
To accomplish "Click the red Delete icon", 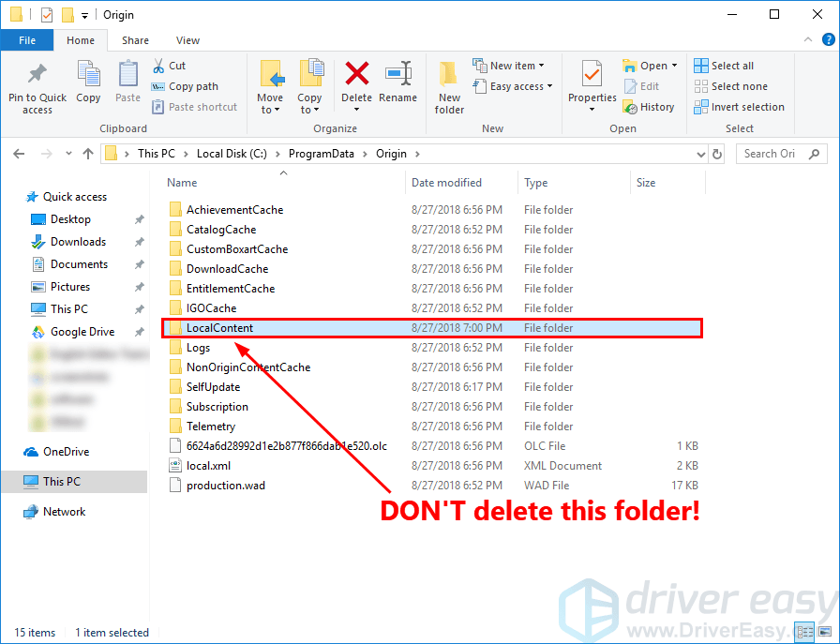I will pyautogui.click(x=357, y=73).
